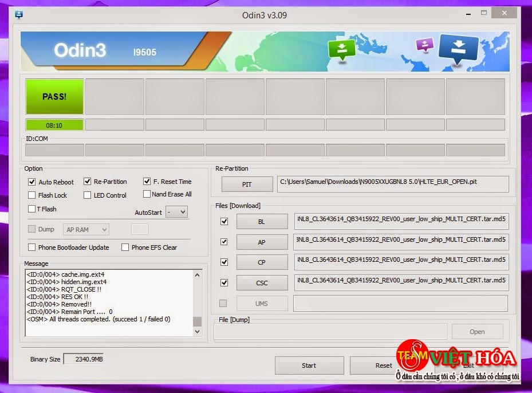This screenshot has width=532, height=393.
Task: Click the CP file path field
Action: pos(401,262)
